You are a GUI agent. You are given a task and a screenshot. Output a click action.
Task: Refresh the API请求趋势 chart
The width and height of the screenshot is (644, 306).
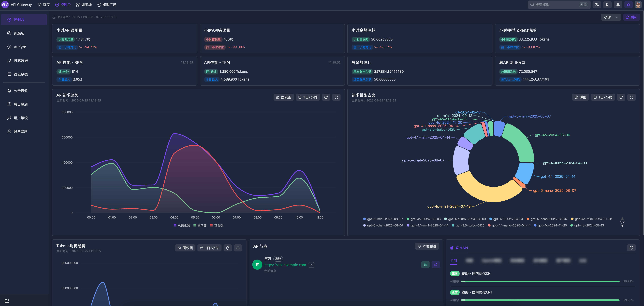coord(326,97)
